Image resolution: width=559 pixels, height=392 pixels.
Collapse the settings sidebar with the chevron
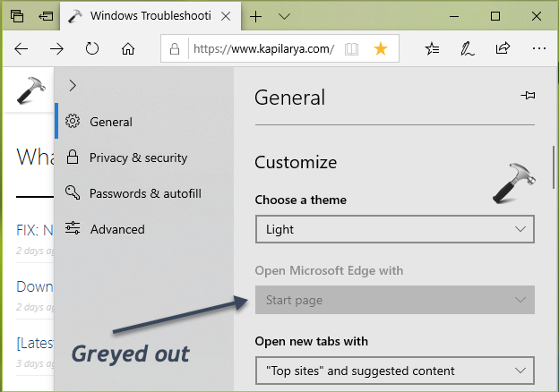pyautogui.click(x=73, y=85)
